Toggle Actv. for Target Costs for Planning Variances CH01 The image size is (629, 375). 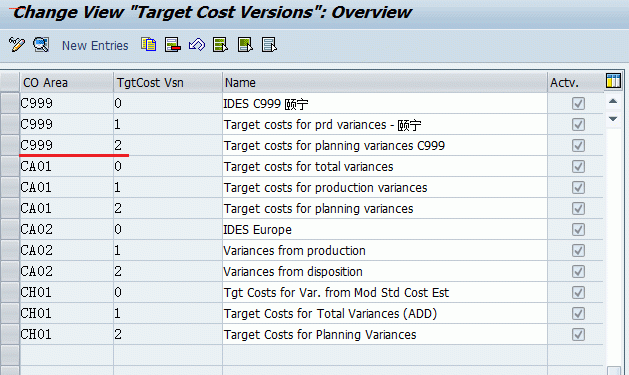(x=578, y=334)
